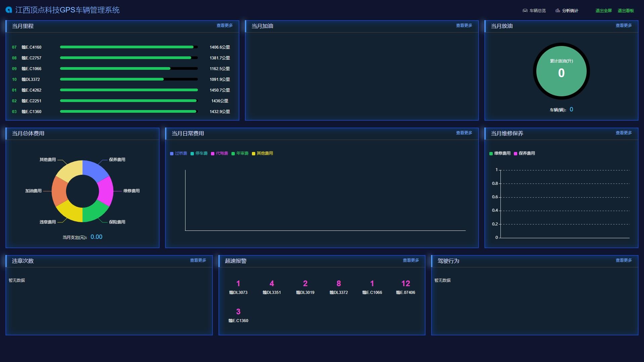Click the blue logo icon in header
The height and width of the screenshot is (362, 644).
9,10
